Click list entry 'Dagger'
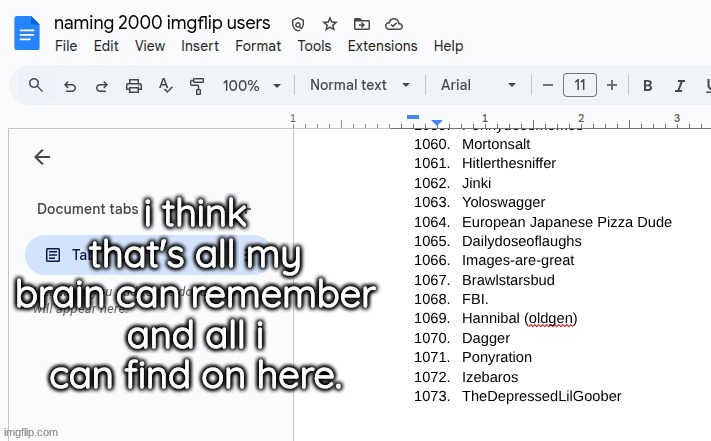The height and width of the screenshot is (441, 711). click(486, 338)
